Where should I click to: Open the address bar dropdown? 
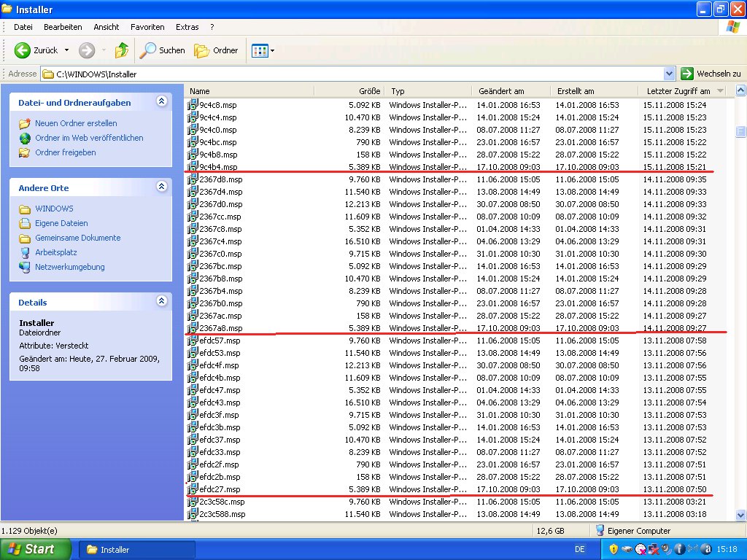point(670,74)
